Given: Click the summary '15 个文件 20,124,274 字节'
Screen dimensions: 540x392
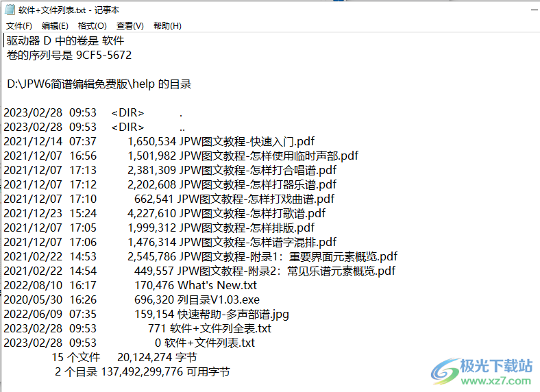Looking at the screenshot, I should [124, 358].
